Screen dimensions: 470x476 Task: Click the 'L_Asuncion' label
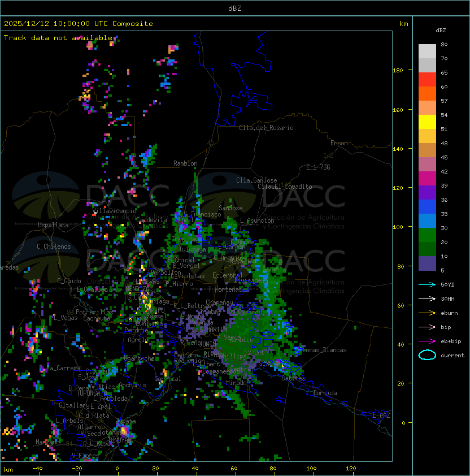257,220
